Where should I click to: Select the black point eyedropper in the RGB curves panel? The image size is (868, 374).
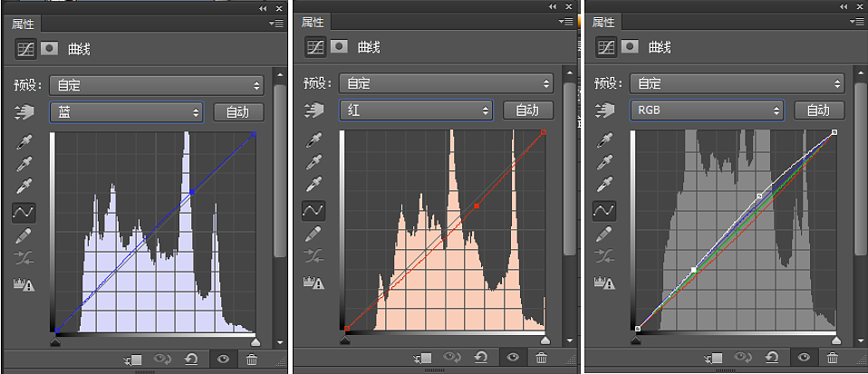[604, 140]
